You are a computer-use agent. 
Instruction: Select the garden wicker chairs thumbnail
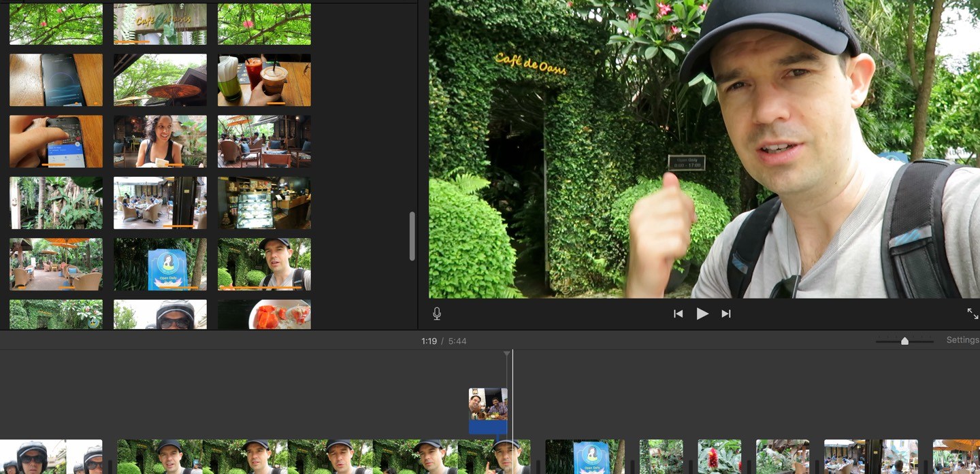pyautogui.click(x=56, y=264)
